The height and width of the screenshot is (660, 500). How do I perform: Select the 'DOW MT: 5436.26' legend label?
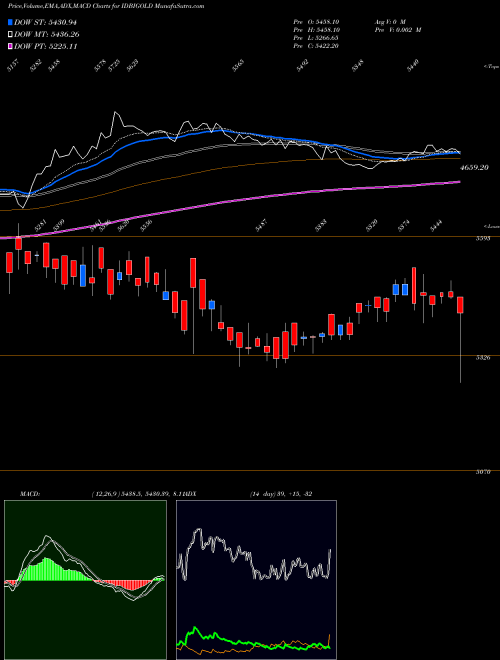coord(47,35)
